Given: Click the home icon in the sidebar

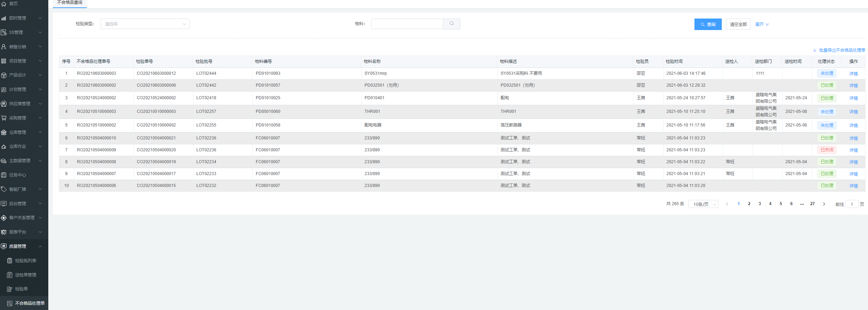Looking at the screenshot, I should click(x=4, y=4).
